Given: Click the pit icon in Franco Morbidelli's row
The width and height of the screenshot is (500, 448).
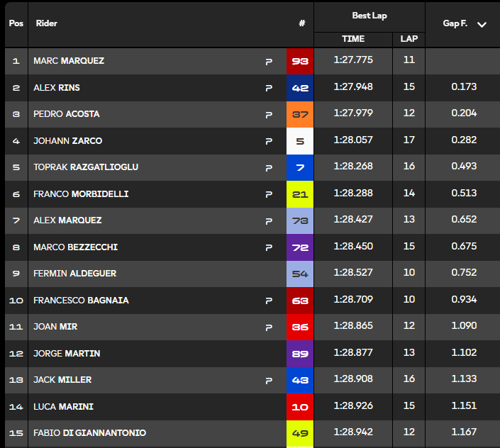Looking at the screenshot, I should 269,195.
